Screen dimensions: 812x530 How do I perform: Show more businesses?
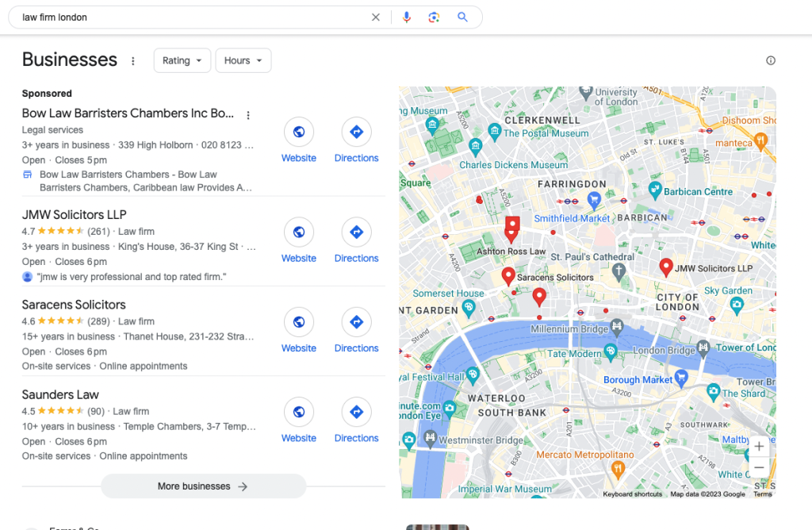click(204, 486)
